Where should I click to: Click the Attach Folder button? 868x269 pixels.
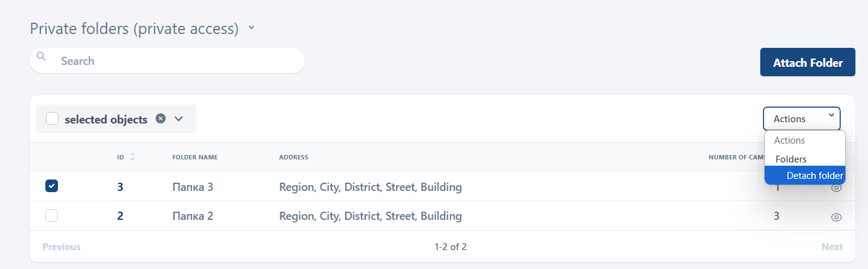coord(808,62)
